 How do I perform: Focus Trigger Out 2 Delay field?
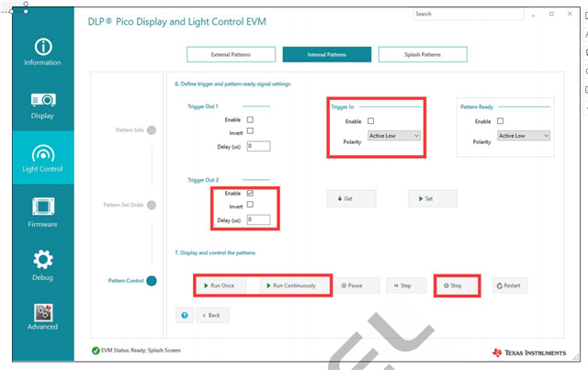point(259,219)
